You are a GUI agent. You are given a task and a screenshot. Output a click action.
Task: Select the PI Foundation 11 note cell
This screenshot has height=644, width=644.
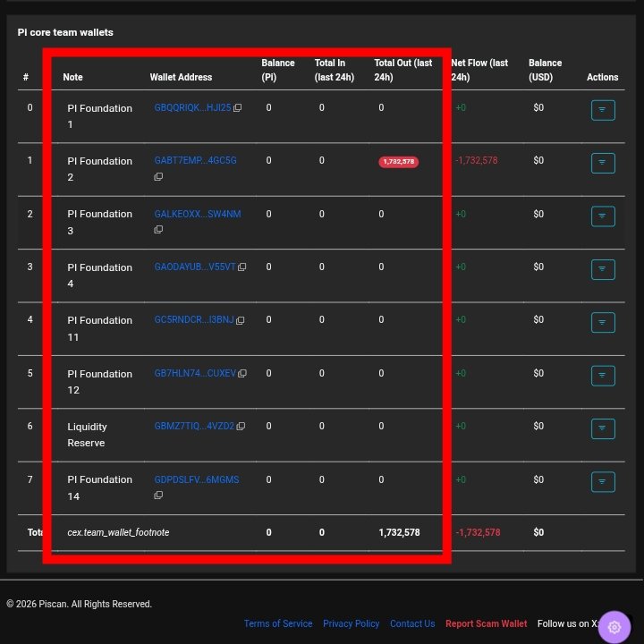[x=100, y=328]
